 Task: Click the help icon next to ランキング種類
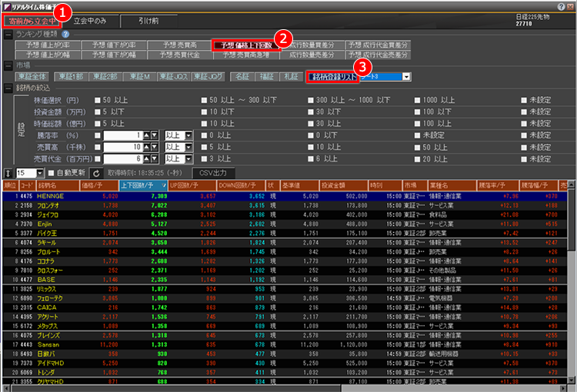click(x=65, y=35)
